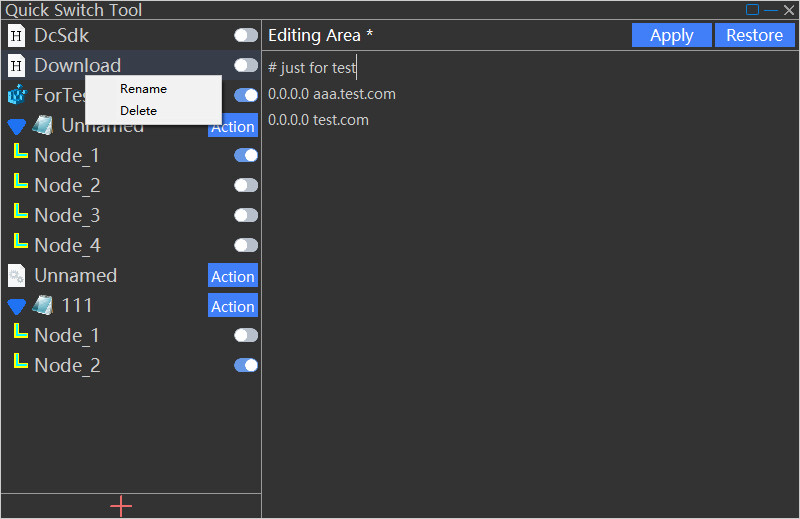Screen dimensions: 800x519
Task: Choose Rename from the context menu
Action: pyautogui.click(x=143, y=89)
